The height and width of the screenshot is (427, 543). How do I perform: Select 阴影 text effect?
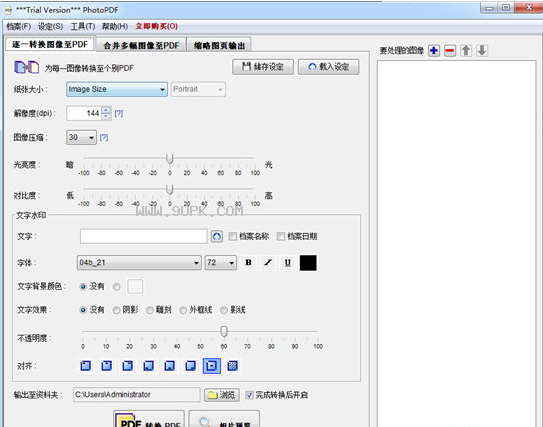pos(116,310)
